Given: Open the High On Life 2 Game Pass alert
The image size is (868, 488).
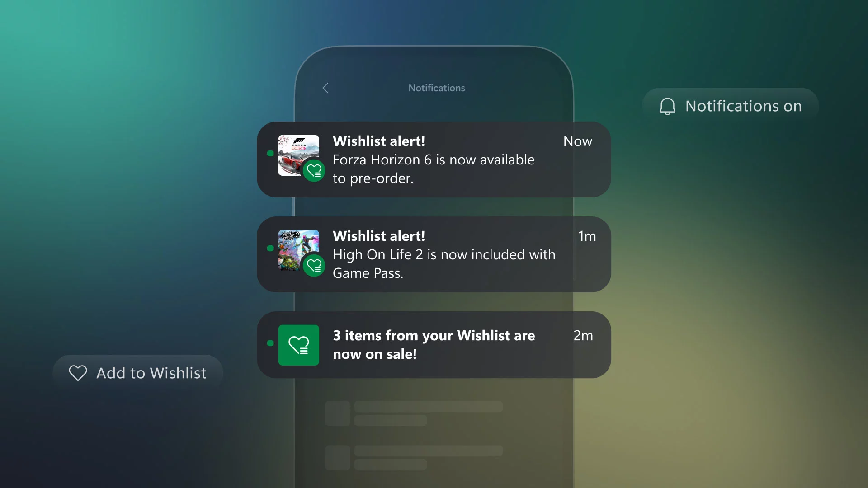Looking at the screenshot, I should point(434,254).
